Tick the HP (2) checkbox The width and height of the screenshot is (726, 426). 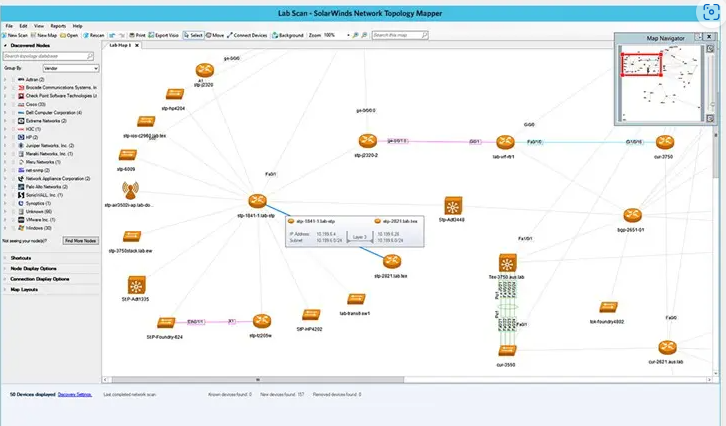13,137
